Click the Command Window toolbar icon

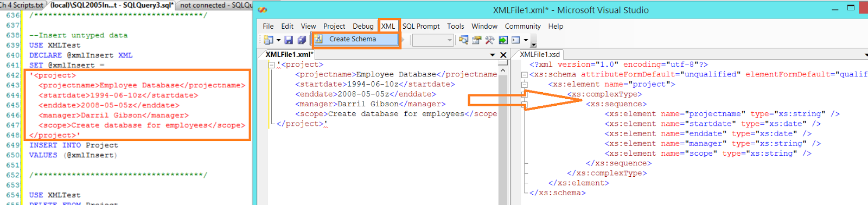point(516,40)
